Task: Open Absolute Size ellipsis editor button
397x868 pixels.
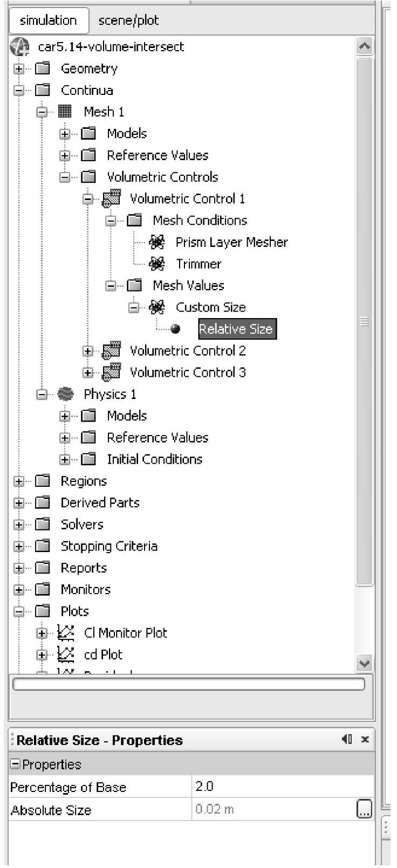Action: [x=365, y=809]
